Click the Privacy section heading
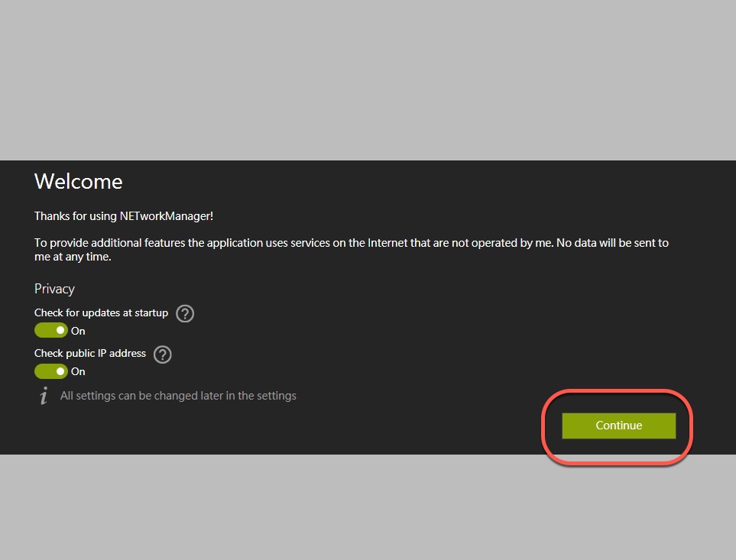Viewport: 736px width, 560px height. click(54, 289)
